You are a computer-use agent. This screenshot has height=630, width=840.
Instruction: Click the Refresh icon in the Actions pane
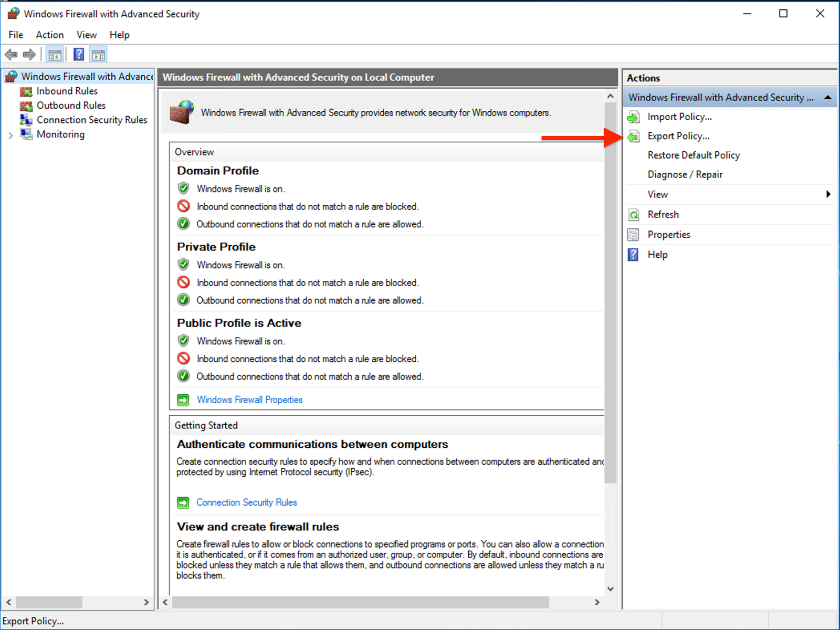tap(634, 214)
